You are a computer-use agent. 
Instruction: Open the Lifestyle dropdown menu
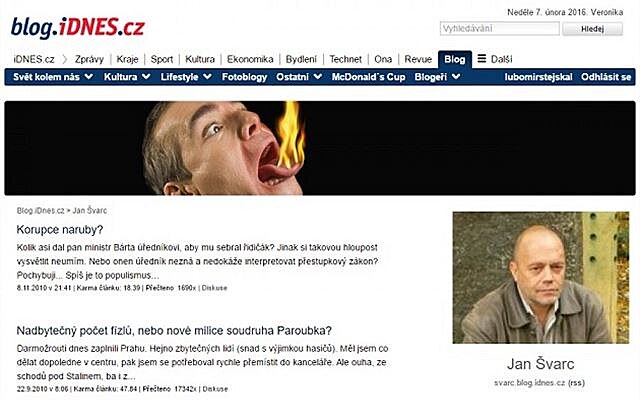186,77
